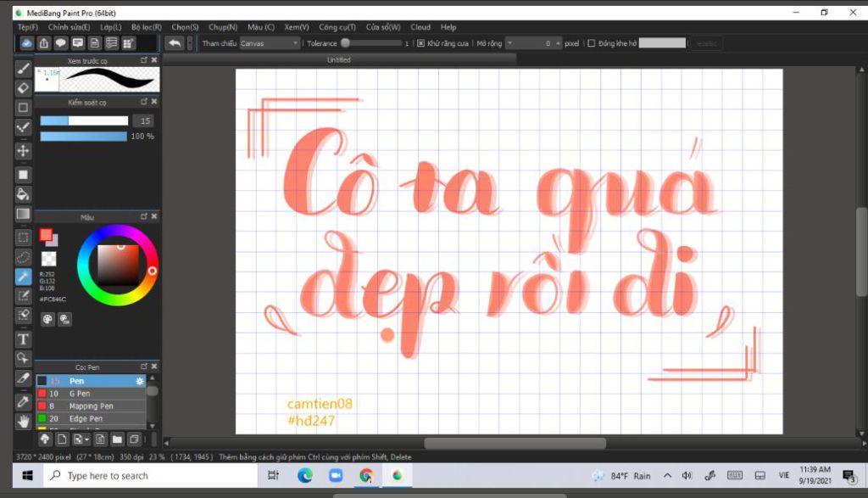Viewport: 868px width, 498px height.
Task: Increase the Mở rộng pixel value
Action: pos(558,43)
